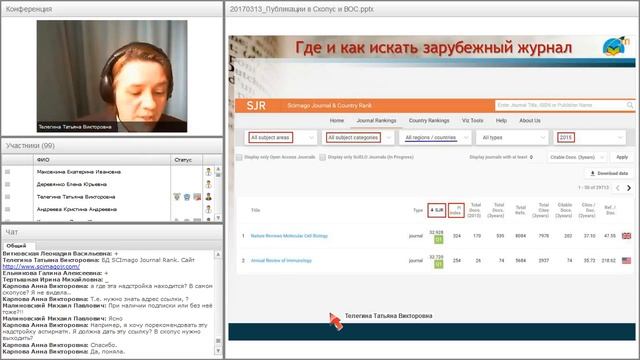The height and width of the screenshot is (360, 640).
Task: Click the SJR value 32.928 in first row
Action: coord(436,232)
